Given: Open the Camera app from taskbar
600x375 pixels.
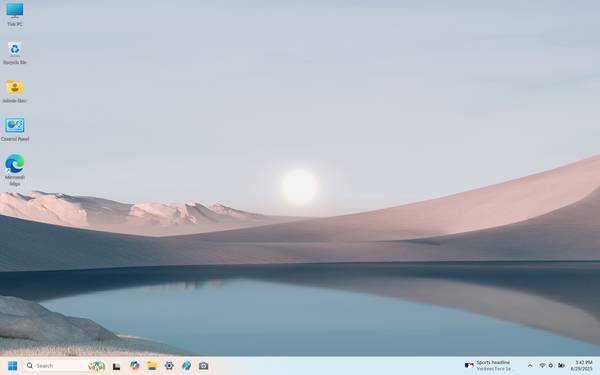Looking at the screenshot, I should coord(204,366).
